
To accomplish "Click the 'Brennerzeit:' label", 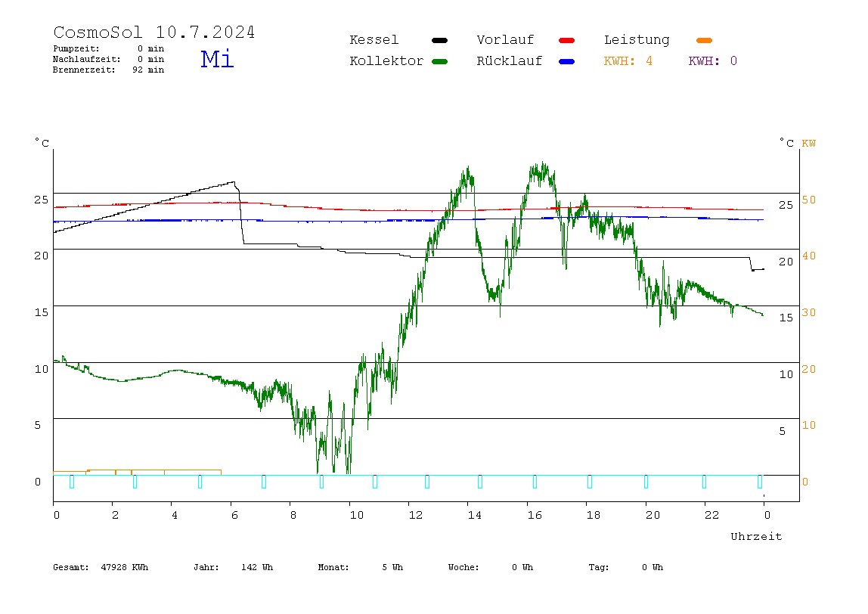I will pos(84,70).
